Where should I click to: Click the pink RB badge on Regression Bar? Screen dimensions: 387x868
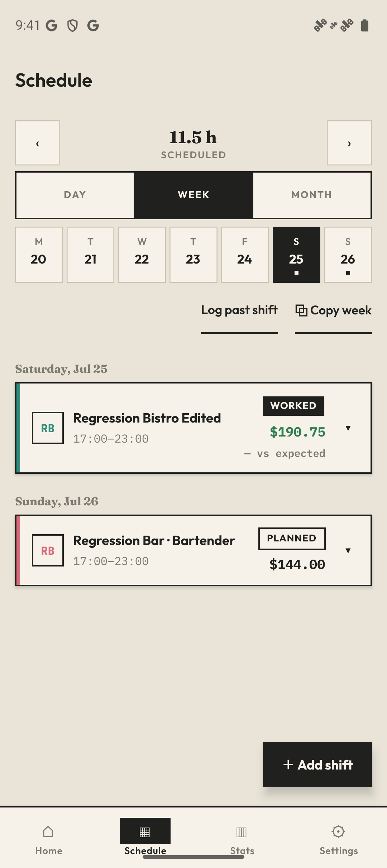click(48, 550)
